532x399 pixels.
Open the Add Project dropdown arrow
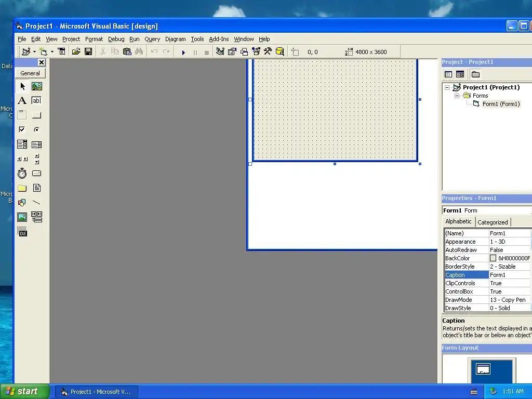tap(34, 52)
